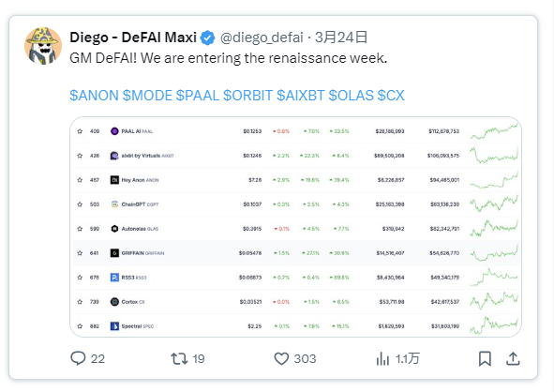The height and width of the screenshot is (392, 554).
Task: Click the $MODE cashtag
Action: pyautogui.click(x=147, y=96)
